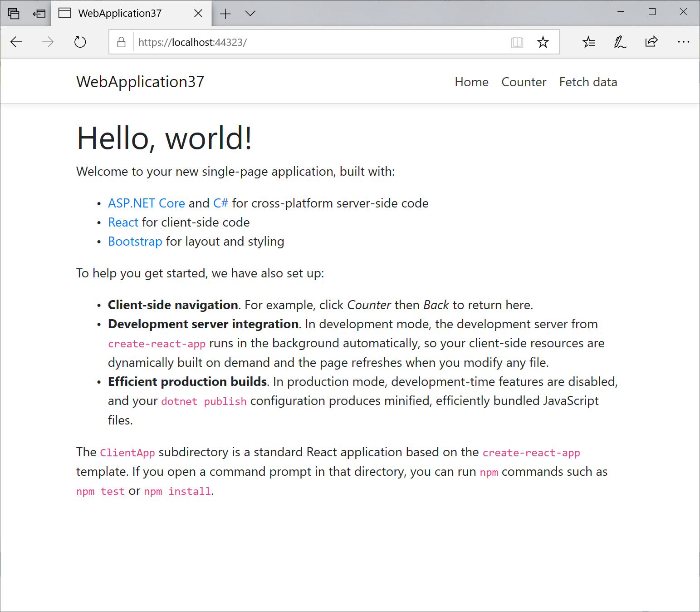Open a new browser tab
This screenshot has width=700, height=612.
pyautogui.click(x=225, y=13)
